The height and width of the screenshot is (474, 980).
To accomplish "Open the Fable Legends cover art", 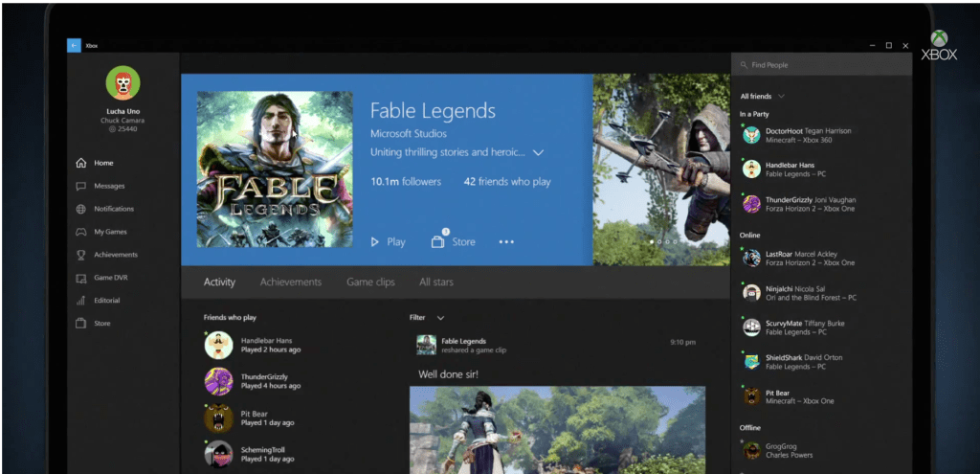I will click(x=275, y=169).
